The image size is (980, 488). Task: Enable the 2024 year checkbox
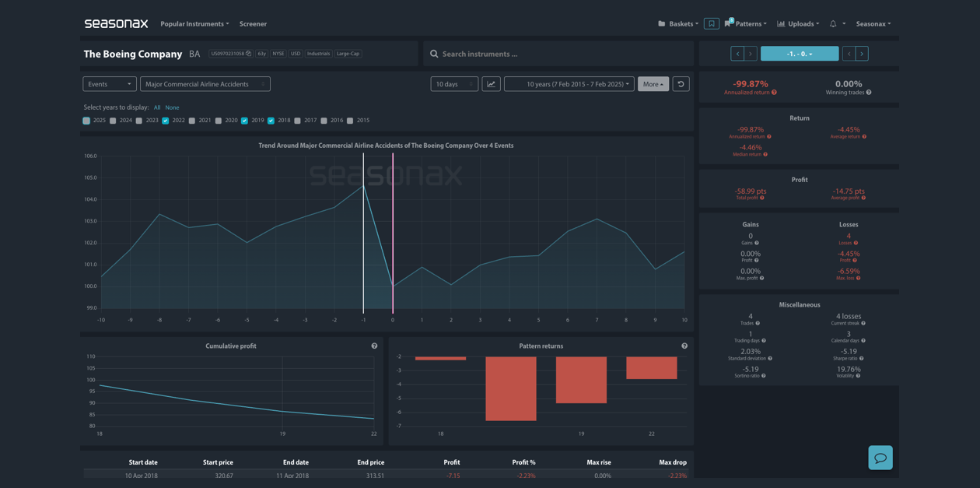[113, 121]
